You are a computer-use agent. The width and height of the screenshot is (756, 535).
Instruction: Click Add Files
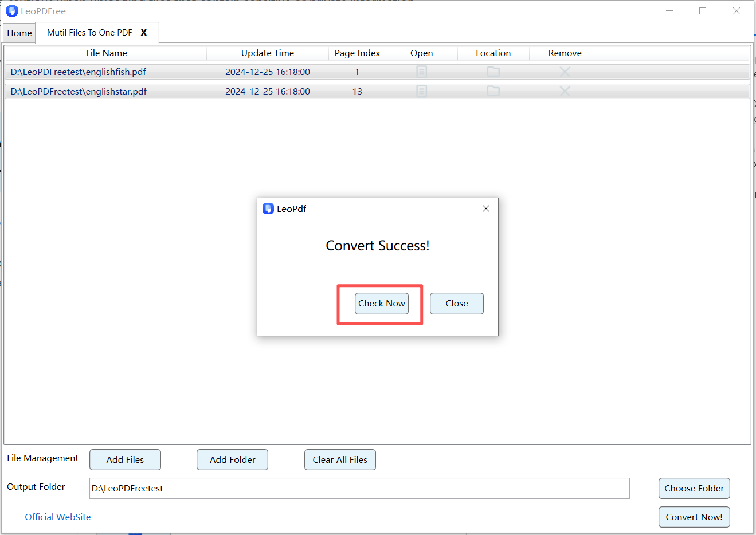(x=125, y=459)
